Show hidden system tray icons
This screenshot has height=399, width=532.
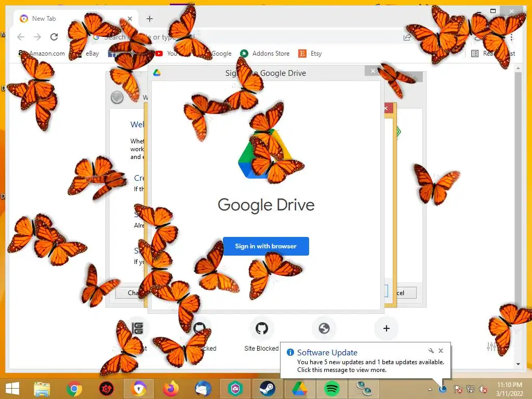(x=430, y=389)
